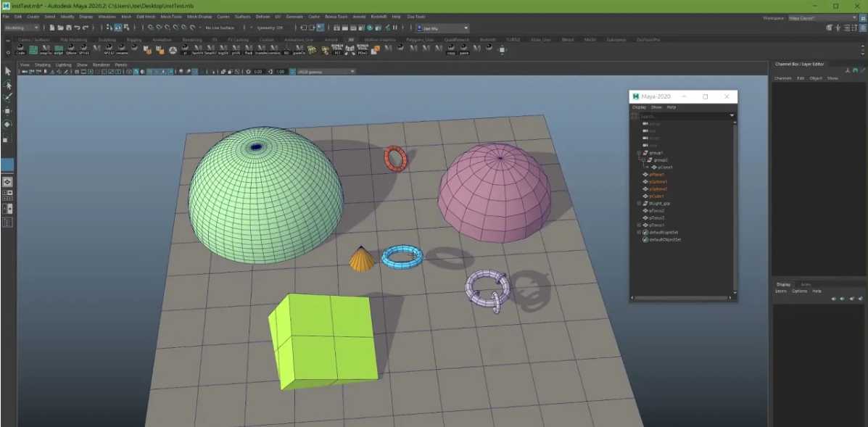The height and width of the screenshot is (427, 868).
Task: Open the Shading menu in the viewport panel
Action: pos(43,65)
